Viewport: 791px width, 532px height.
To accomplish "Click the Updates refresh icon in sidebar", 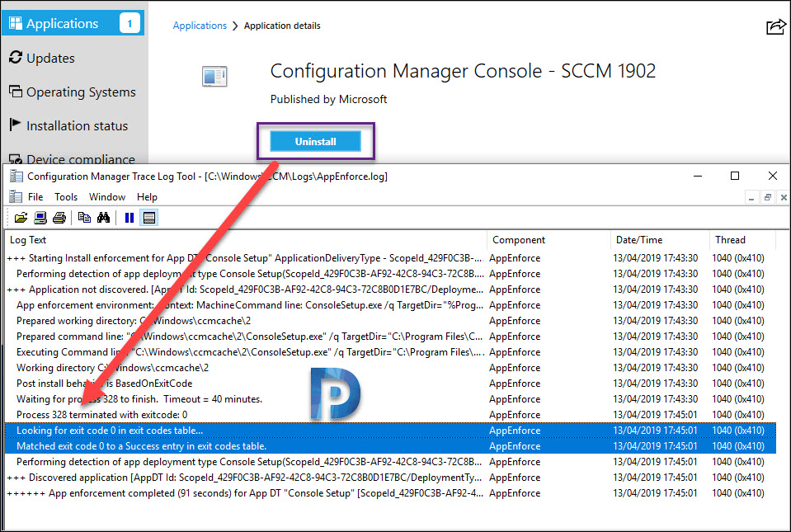I will tap(16, 58).
